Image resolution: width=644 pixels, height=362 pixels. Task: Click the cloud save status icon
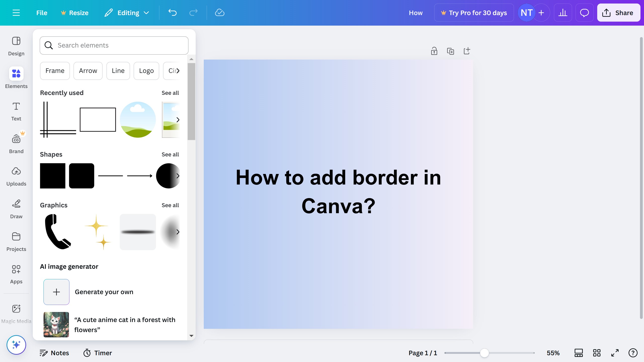pos(220,13)
